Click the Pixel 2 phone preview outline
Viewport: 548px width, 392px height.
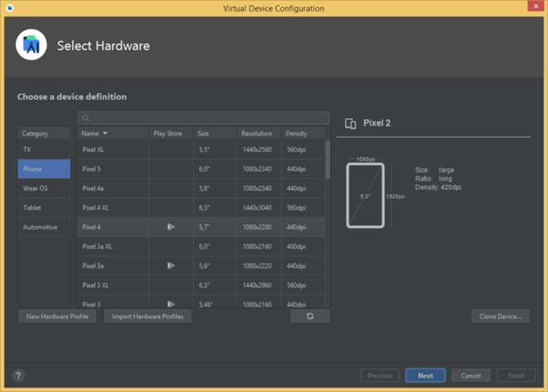coord(365,196)
